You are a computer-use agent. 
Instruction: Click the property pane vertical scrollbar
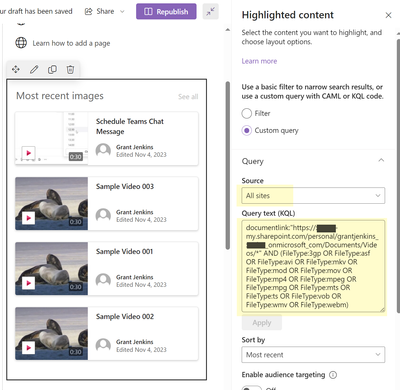click(x=398, y=175)
